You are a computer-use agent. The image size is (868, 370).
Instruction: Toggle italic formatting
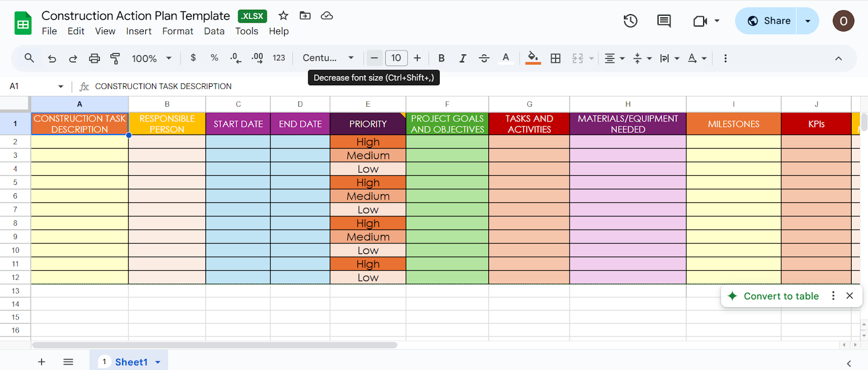click(463, 58)
